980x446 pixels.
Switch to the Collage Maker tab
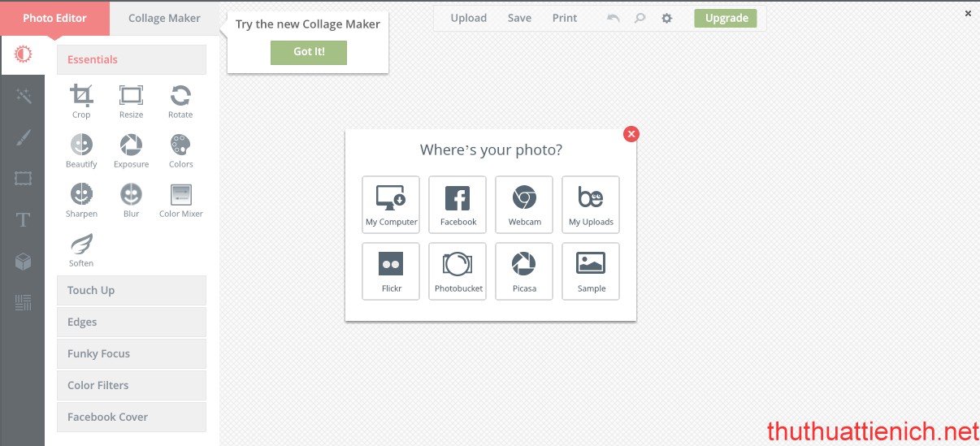[164, 18]
